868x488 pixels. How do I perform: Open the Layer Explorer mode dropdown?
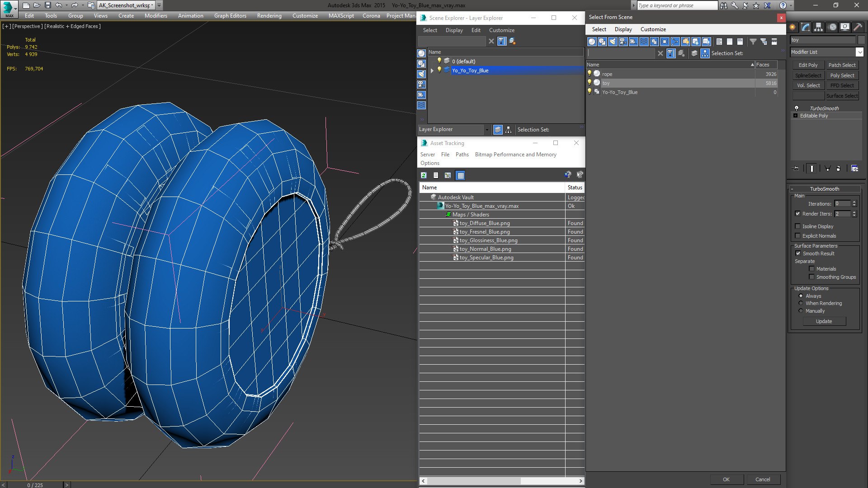click(x=486, y=130)
